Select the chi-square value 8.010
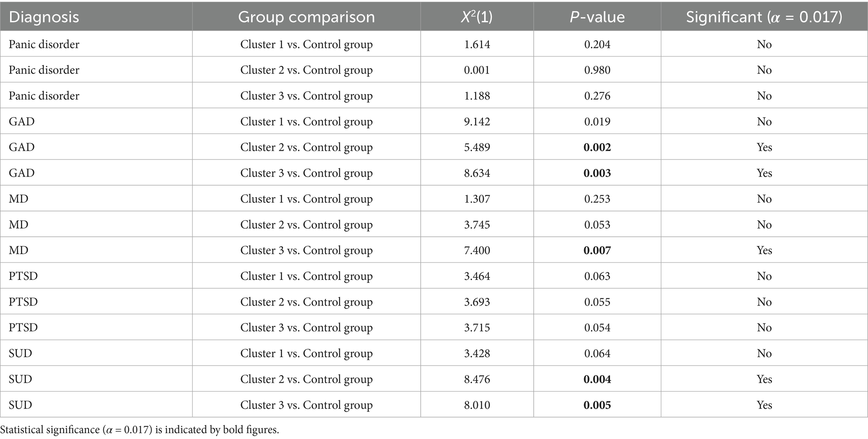This screenshot has width=868, height=439. 477,405
